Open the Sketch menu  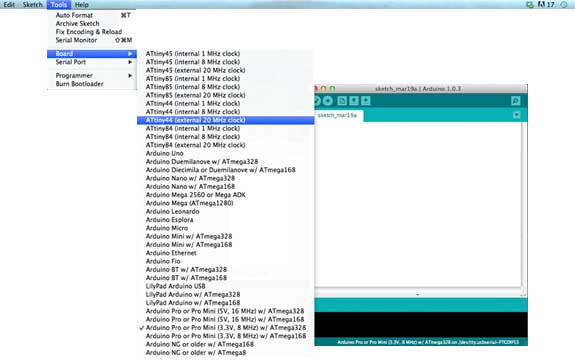(33, 5)
